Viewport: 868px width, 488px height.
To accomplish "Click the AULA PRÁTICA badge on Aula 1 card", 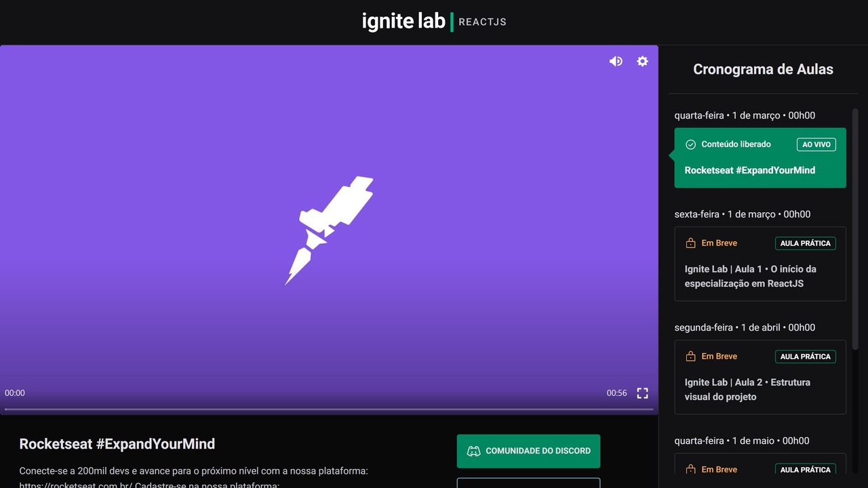I will coord(806,243).
